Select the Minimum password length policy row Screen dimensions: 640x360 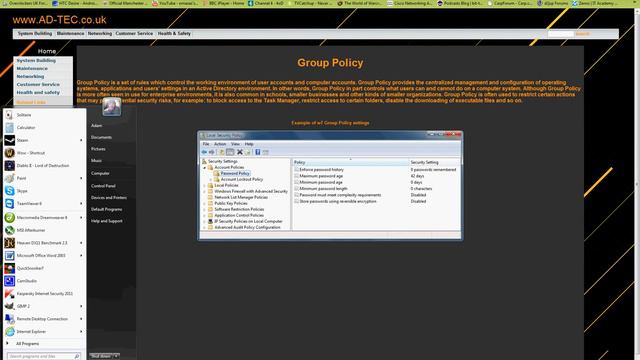point(323,189)
